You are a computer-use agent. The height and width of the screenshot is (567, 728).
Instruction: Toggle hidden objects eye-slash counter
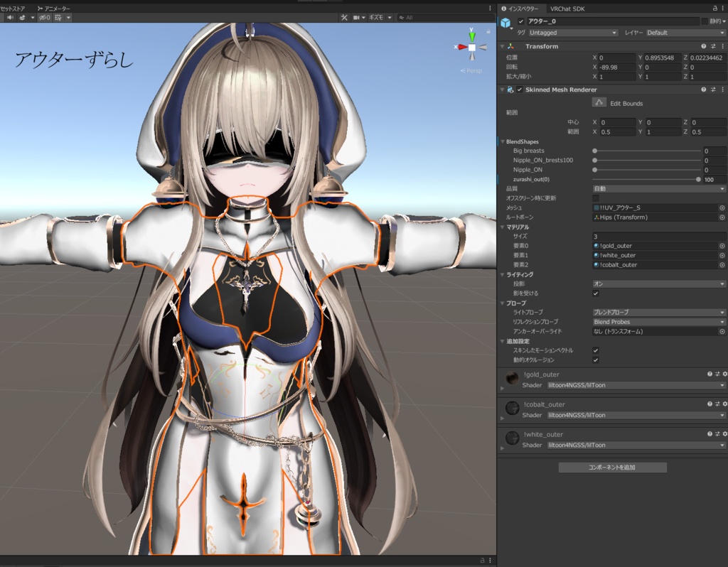coord(45,18)
